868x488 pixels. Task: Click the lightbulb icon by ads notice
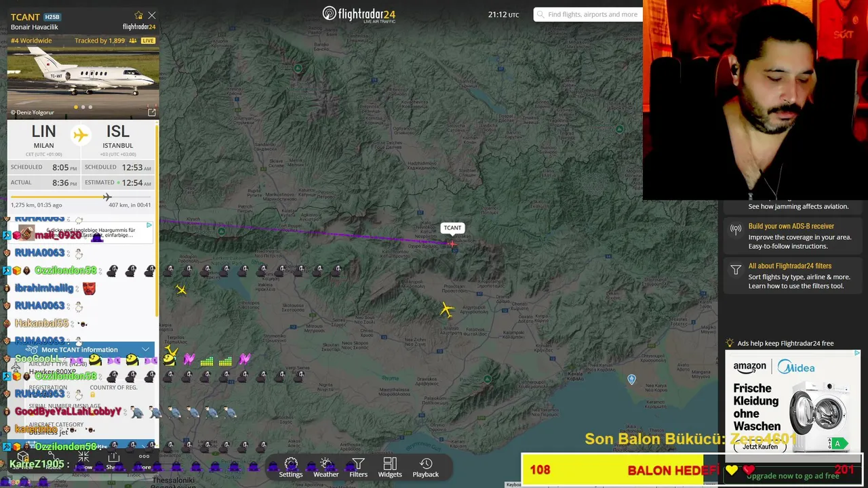pyautogui.click(x=730, y=344)
